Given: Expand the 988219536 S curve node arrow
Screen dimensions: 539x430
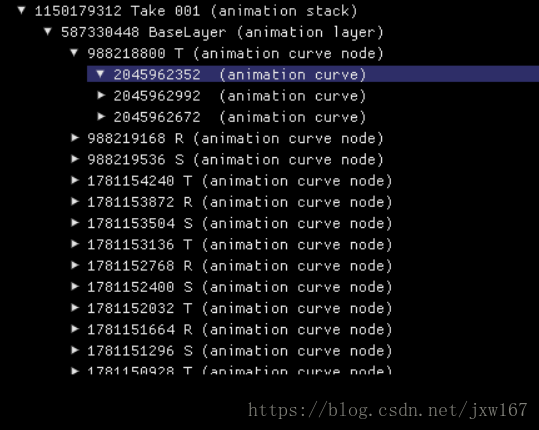Looking at the screenshot, I should pos(75,159).
